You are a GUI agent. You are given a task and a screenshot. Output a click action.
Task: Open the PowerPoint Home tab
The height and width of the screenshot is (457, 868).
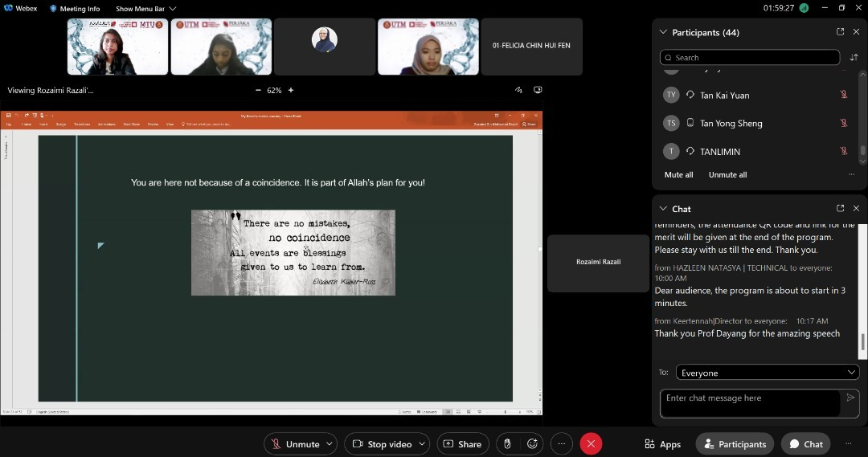(x=26, y=124)
